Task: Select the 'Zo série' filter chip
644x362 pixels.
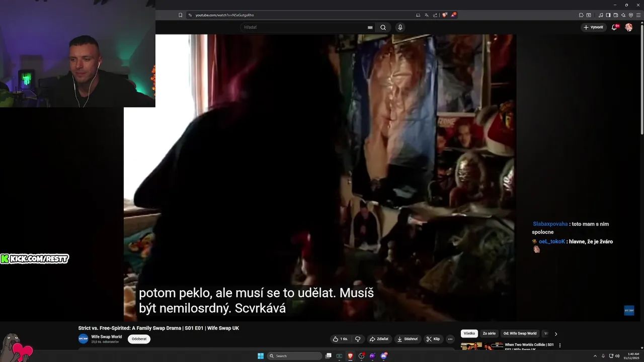Action: tap(489, 333)
